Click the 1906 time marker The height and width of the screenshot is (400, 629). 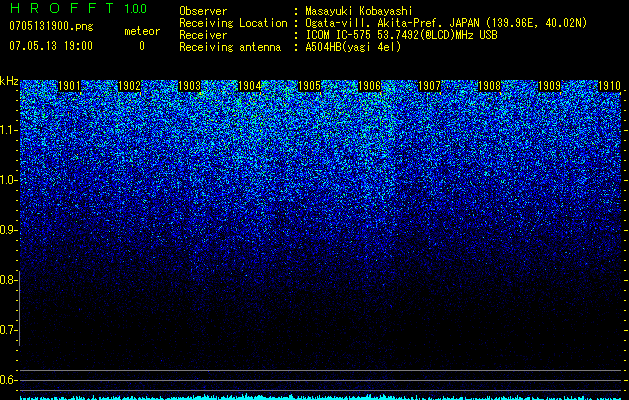point(369,86)
